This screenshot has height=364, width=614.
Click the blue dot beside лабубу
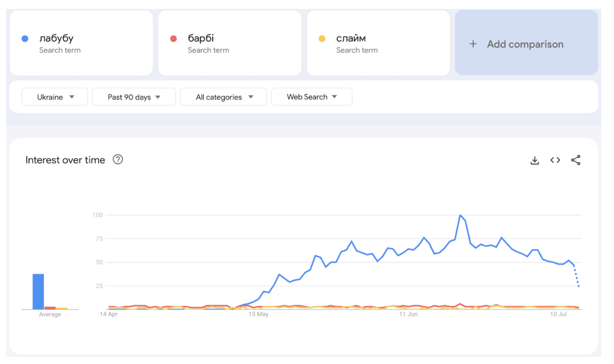point(25,39)
